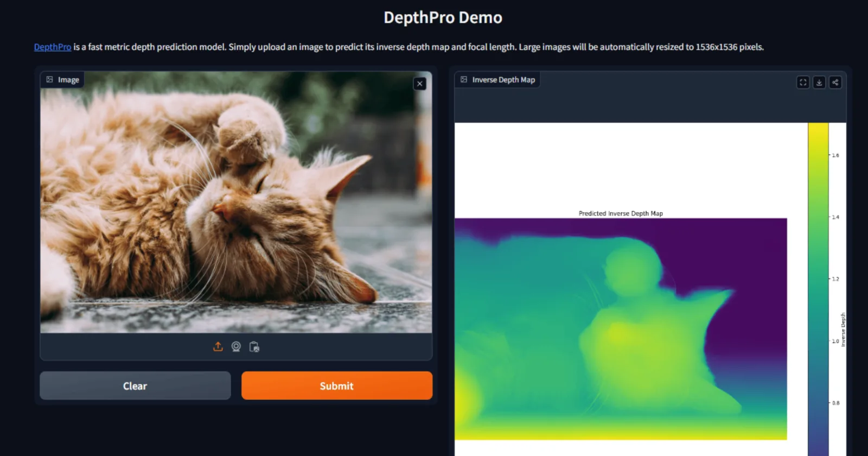This screenshot has width=868, height=456.
Task: Click the 1.4 tick label on the colorbar
Action: coord(835,217)
